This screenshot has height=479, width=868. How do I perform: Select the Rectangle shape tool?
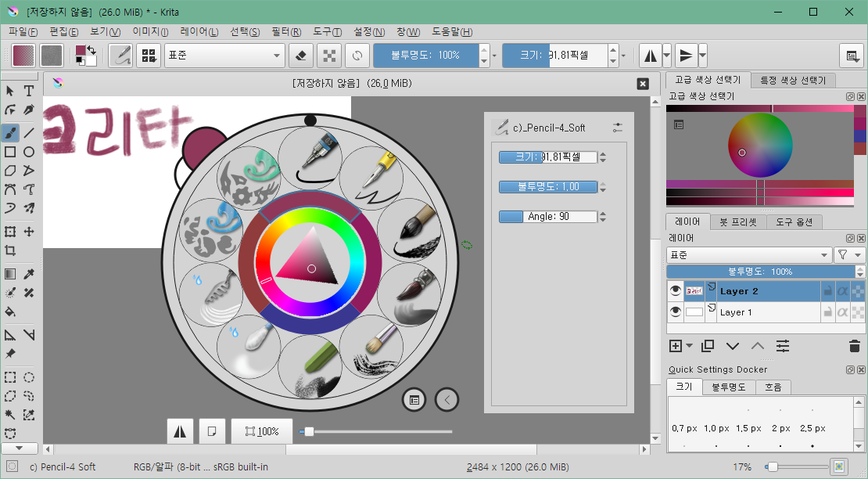[10, 152]
